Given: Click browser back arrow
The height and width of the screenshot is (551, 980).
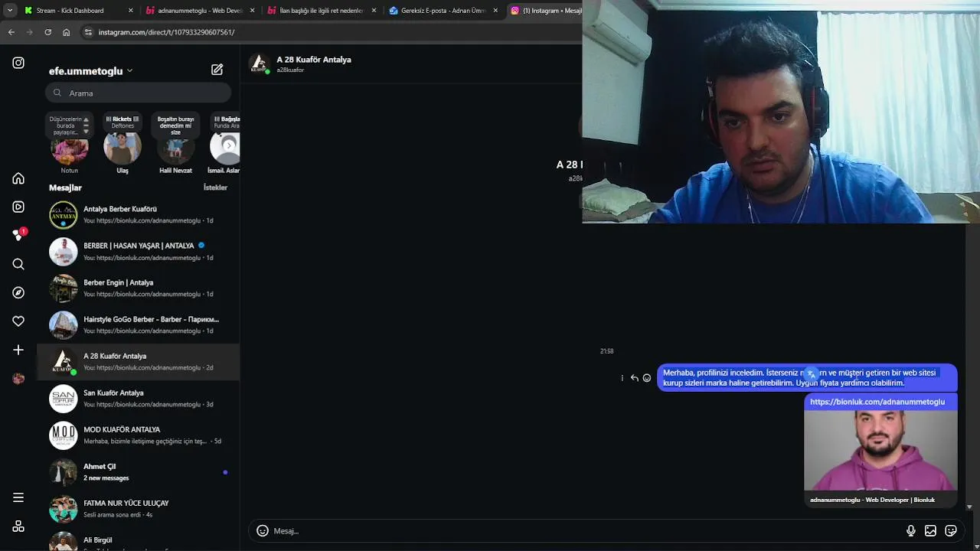Looking at the screenshot, I should (11, 32).
